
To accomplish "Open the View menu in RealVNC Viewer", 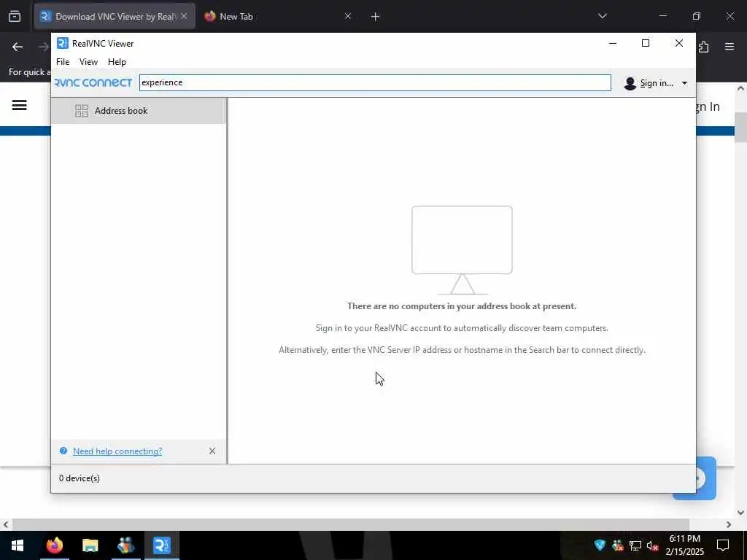I will pos(88,62).
